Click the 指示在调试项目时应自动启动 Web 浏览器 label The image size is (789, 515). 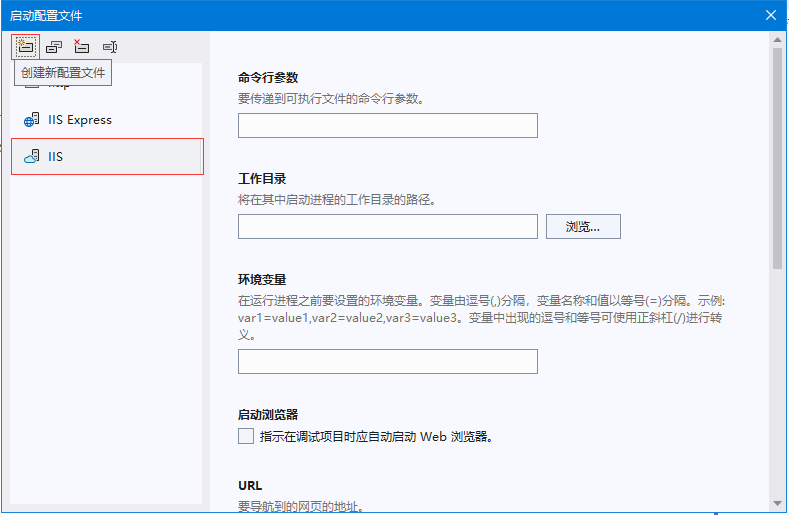pyautogui.click(x=376, y=436)
